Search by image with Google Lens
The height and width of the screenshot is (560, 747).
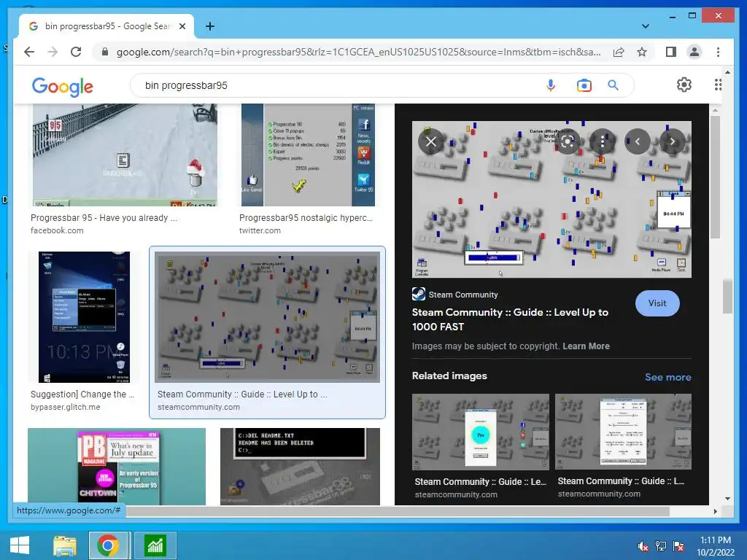pyautogui.click(x=584, y=85)
